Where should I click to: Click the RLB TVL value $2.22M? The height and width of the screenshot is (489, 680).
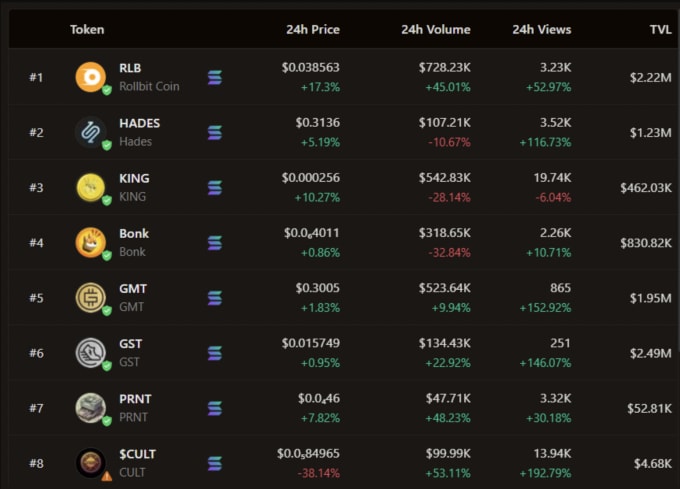pyautogui.click(x=651, y=78)
